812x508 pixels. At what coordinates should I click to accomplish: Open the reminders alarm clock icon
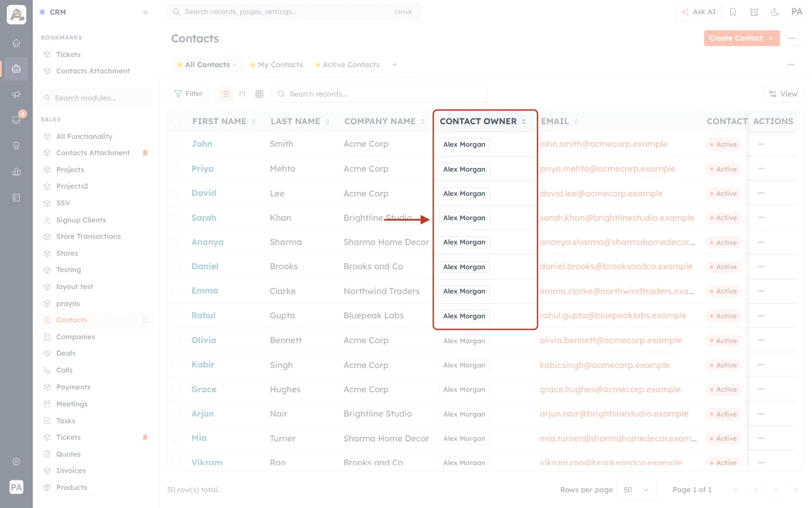[x=754, y=12]
